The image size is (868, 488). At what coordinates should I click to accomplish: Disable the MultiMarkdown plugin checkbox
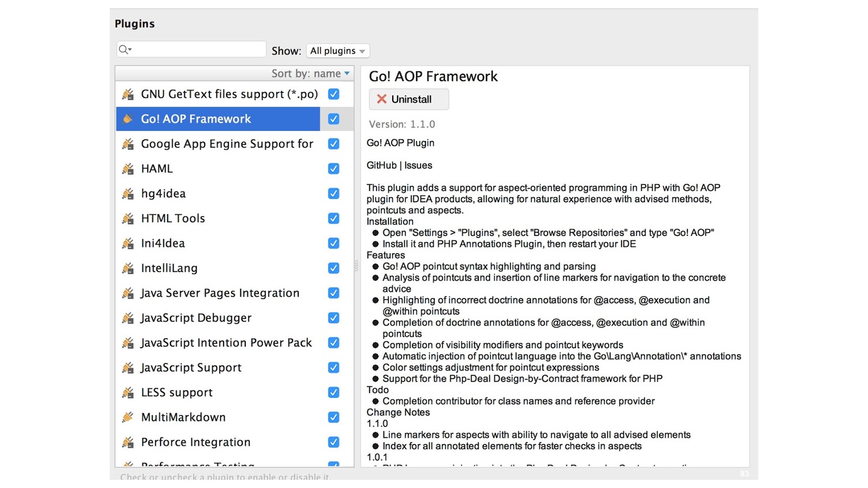click(x=334, y=418)
